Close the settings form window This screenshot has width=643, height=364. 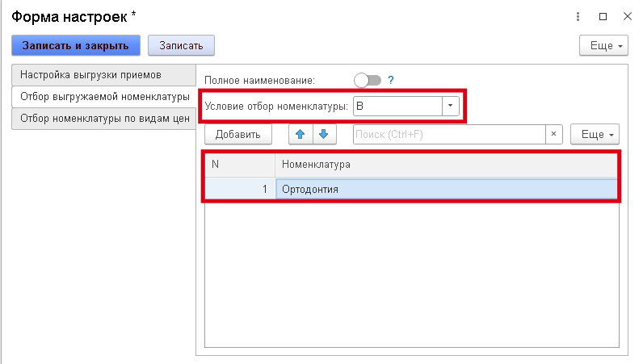click(x=627, y=16)
